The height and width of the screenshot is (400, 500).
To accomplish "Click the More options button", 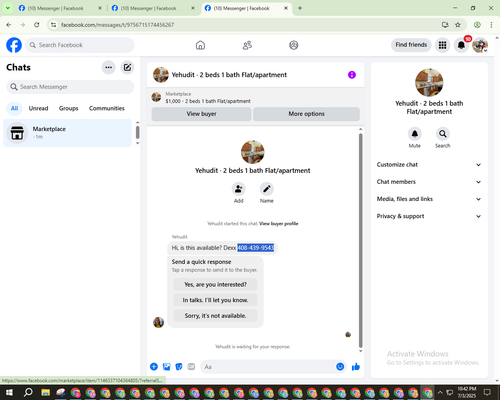I will click(306, 114).
